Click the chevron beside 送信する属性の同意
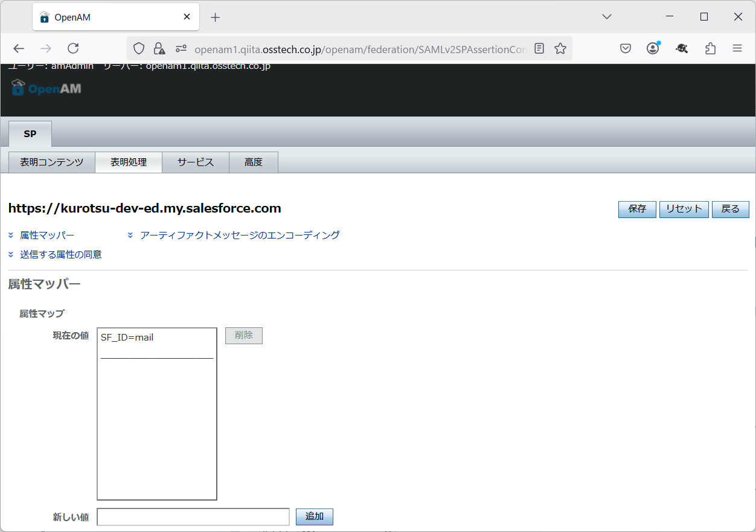 coord(11,254)
